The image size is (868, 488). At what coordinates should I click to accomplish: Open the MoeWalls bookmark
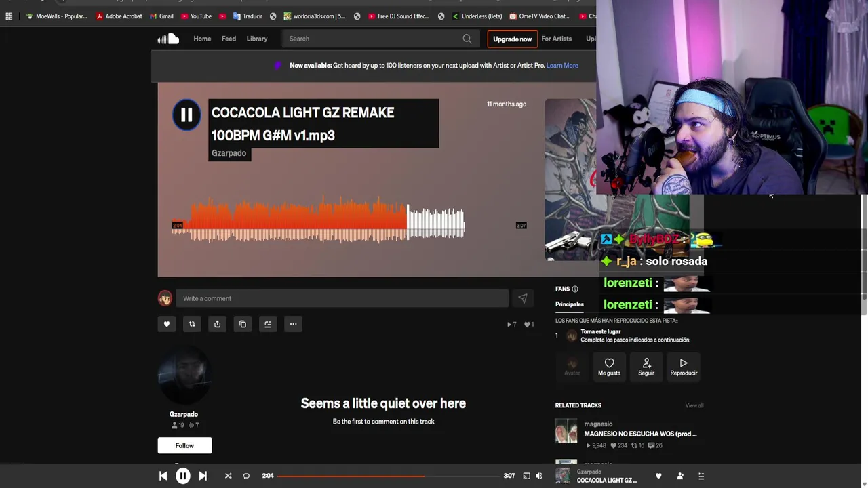point(56,16)
